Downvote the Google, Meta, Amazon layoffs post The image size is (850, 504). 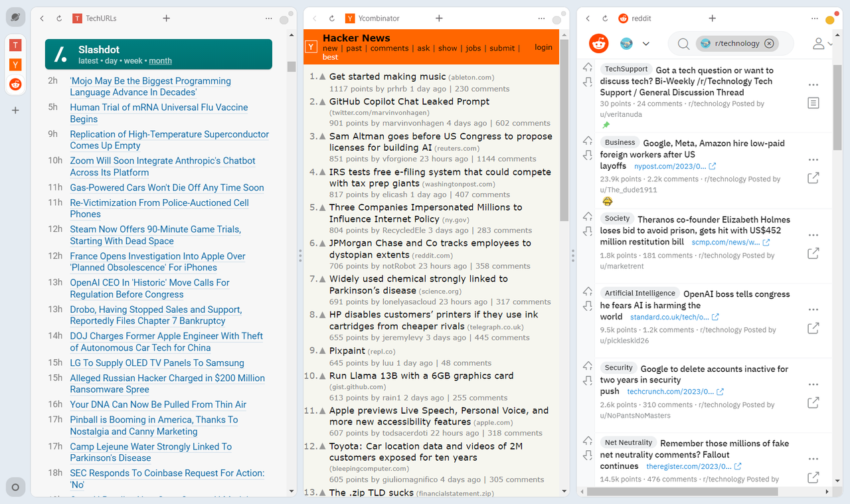(x=587, y=155)
